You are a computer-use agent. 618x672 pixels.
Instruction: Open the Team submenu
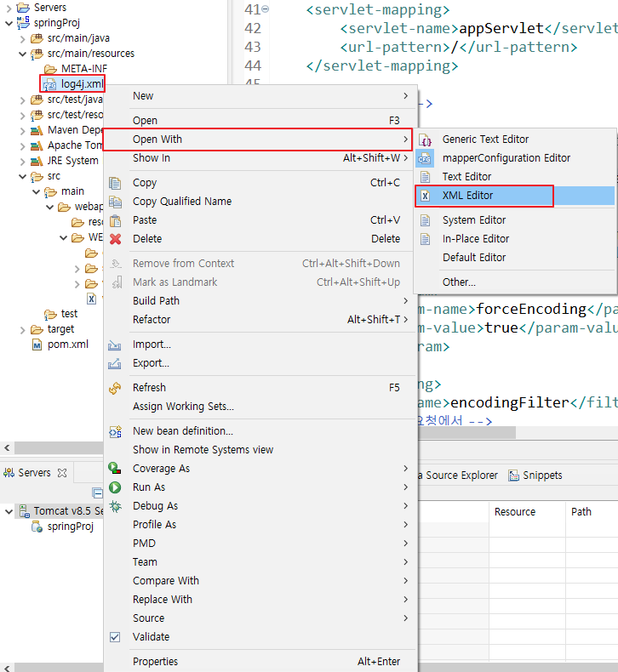click(x=260, y=562)
